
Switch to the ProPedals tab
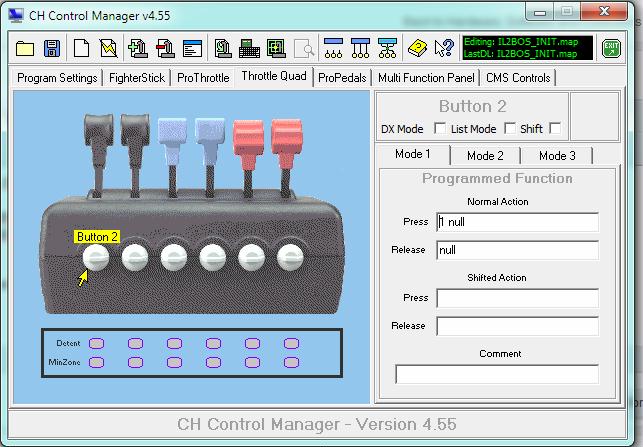(342, 78)
